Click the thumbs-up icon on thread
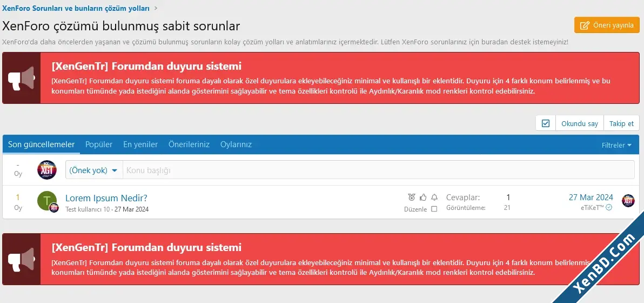The width and height of the screenshot is (644, 303). click(x=423, y=197)
